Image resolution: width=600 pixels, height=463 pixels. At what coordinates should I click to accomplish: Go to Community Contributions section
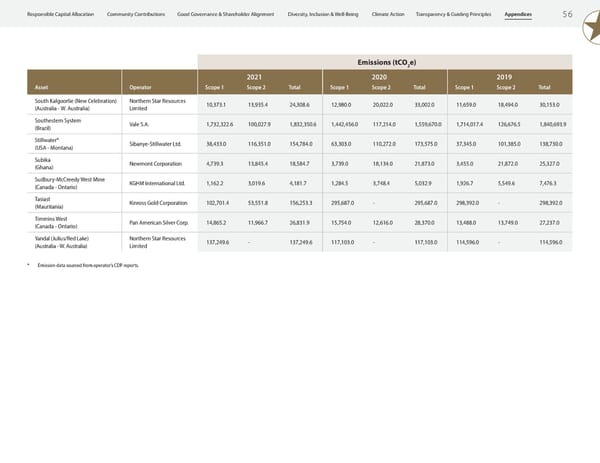(136, 14)
